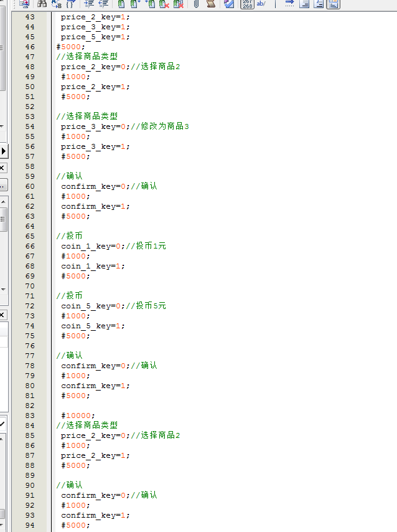Click '#1000;' on line 67
The image size is (397, 532).
click(x=75, y=256)
